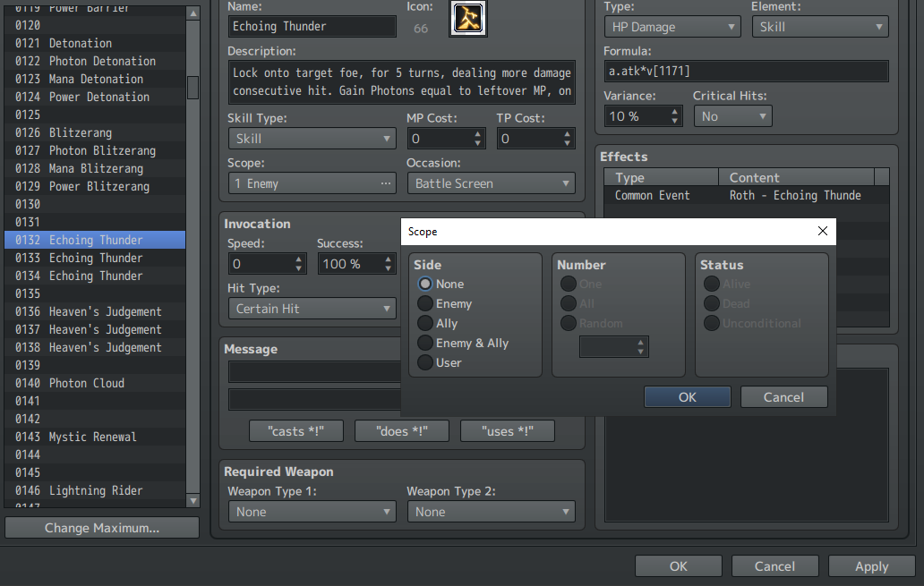Choose User as the scope side
The width and height of the screenshot is (924, 586).
tap(425, 363)
